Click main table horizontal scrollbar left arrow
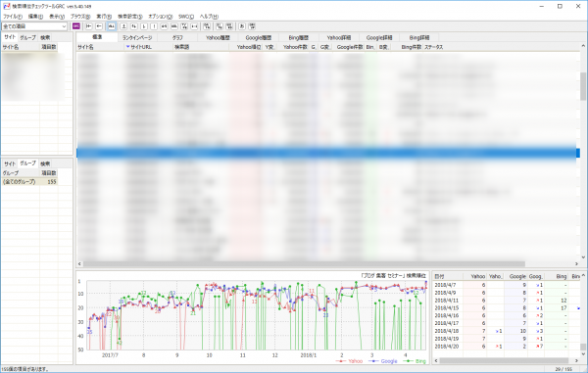This screenshot has width=588, height=373. tap(79, 264)
